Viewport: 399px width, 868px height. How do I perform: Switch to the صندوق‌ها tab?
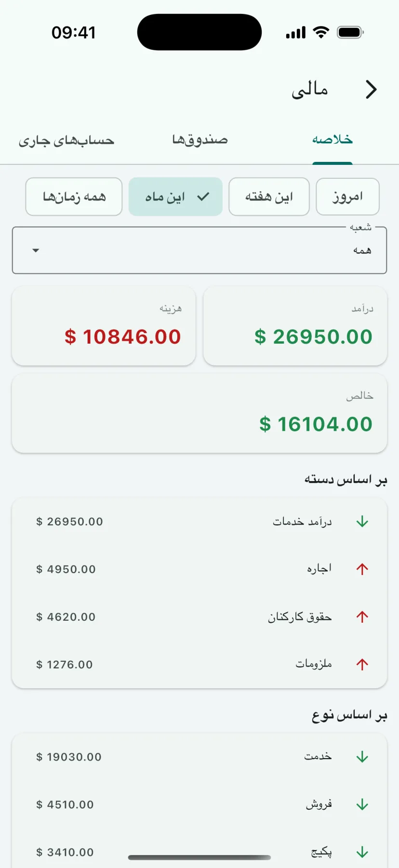pos(200,140)
